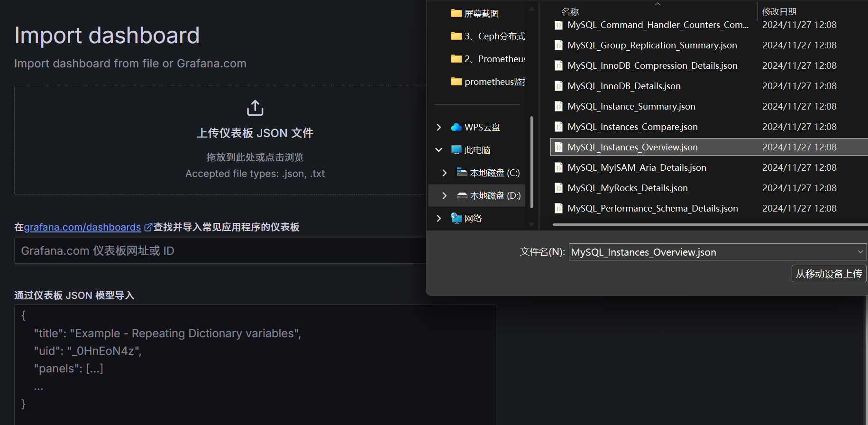Click file icon of MySQL_Instances_Overview.json
Image resolution: width=868 pixels, height=425 pixels.
(x=559, y=148)
